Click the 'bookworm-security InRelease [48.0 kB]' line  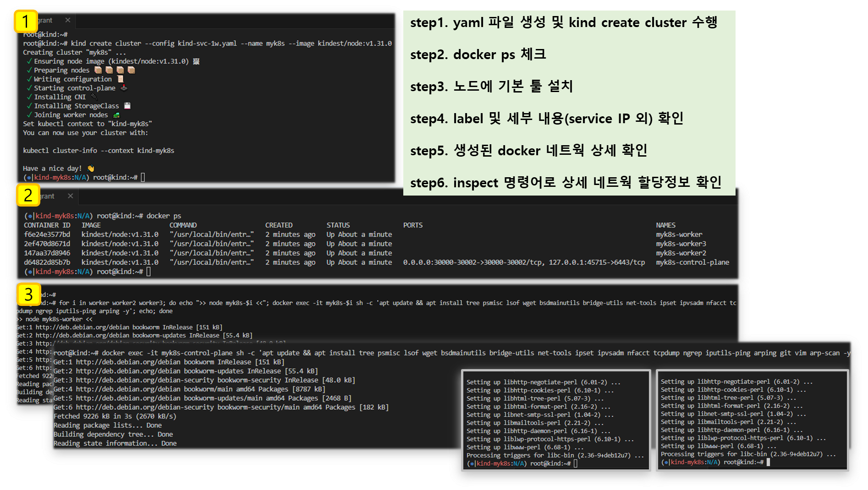(204, 380)
